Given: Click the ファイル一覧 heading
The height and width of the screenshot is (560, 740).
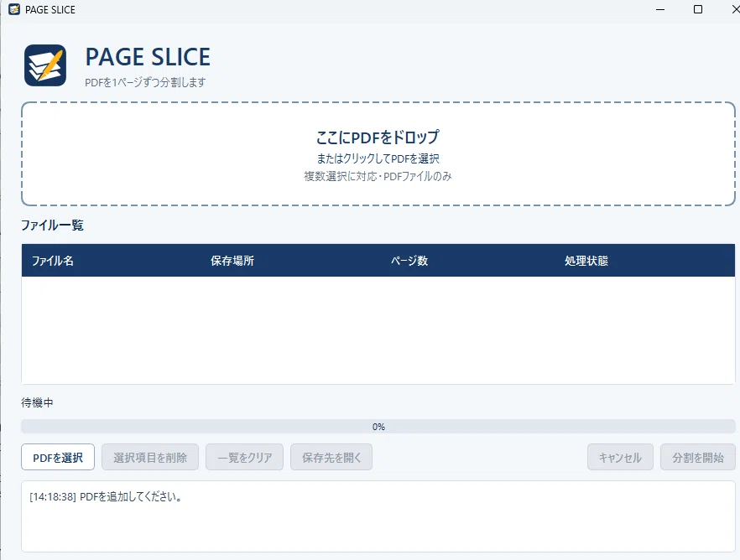Looking at the screenshot, I should (52, 226).
